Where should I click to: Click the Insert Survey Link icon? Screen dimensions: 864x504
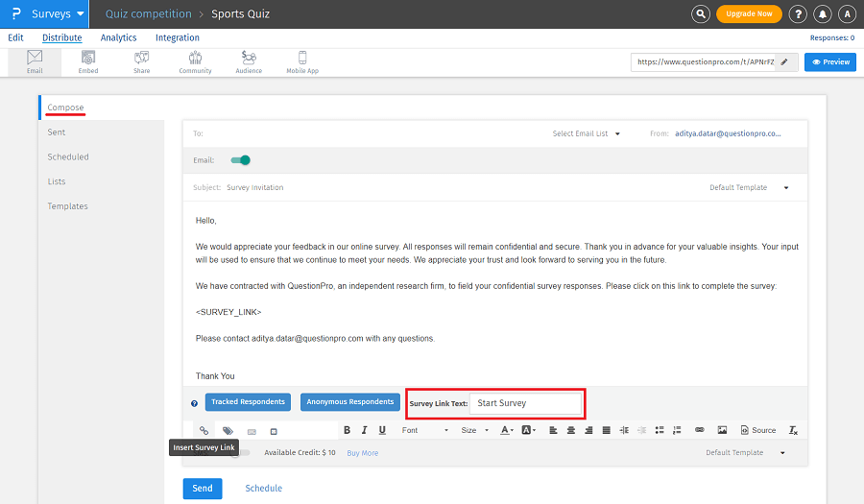coord(204,431)
